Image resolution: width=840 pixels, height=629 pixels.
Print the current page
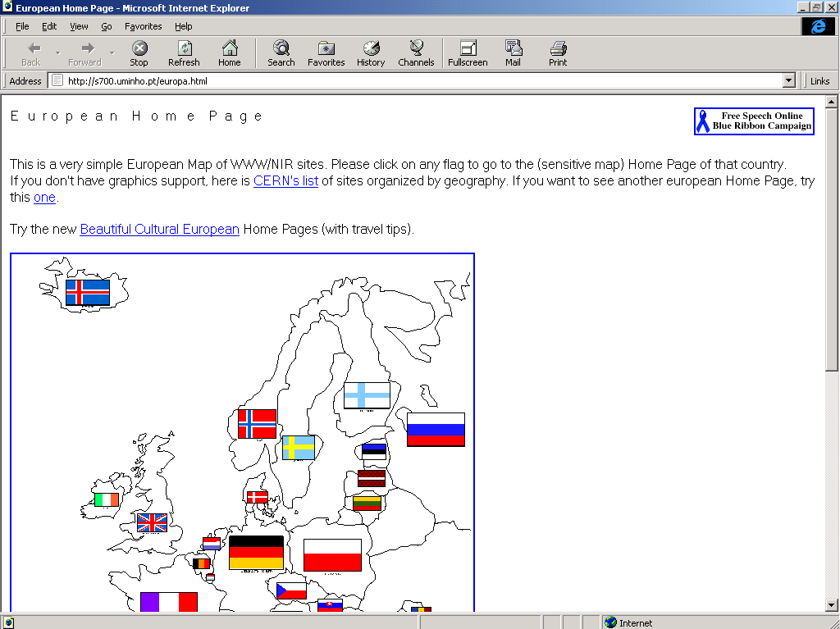tap(558, 53)
